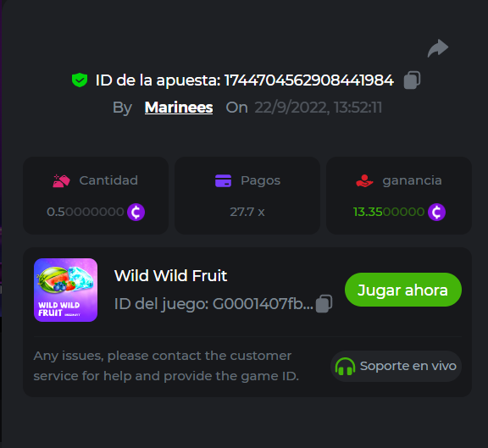Click the purple coin beside 13.35000000

[x=436, y=213]
